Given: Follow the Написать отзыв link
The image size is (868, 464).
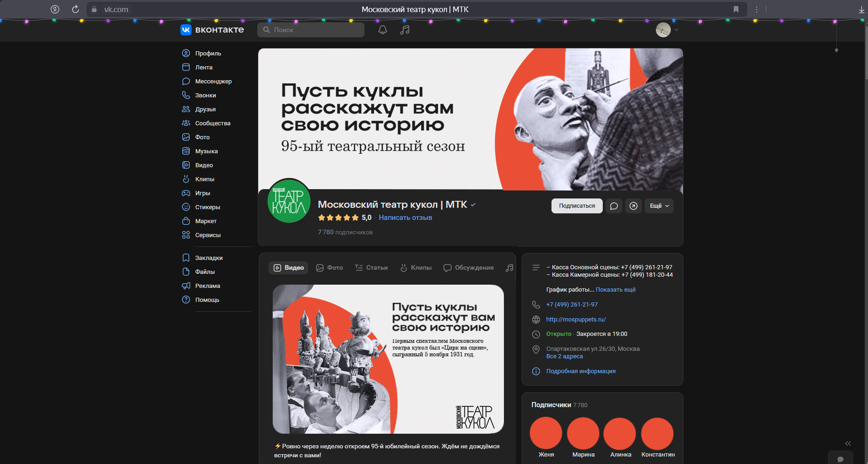Looking at the screenshot, I should click(405, 218).
